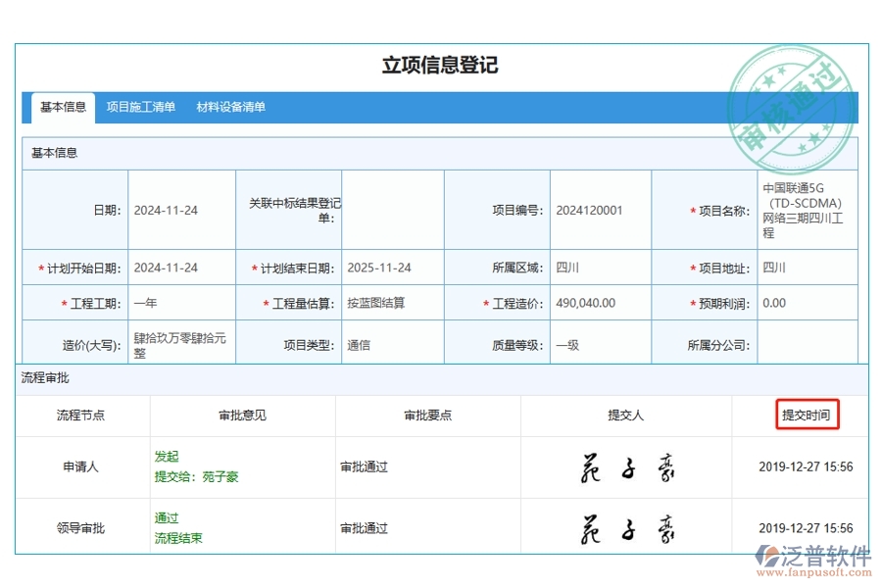Select the 基本信息 tab
882x588 pixels.
[x=62, y=108]
